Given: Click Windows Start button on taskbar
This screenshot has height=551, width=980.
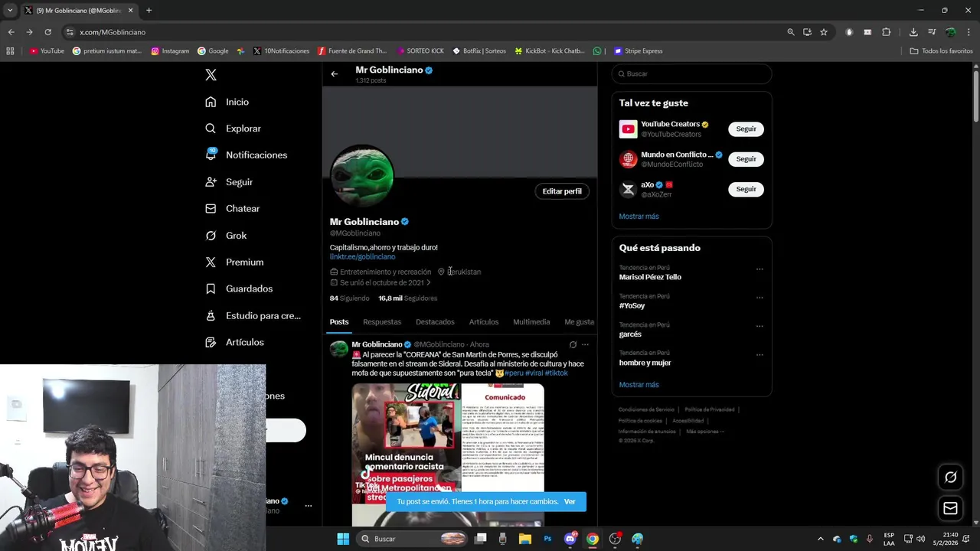Looking at the screenshot, I should click(x=343, y=539).
